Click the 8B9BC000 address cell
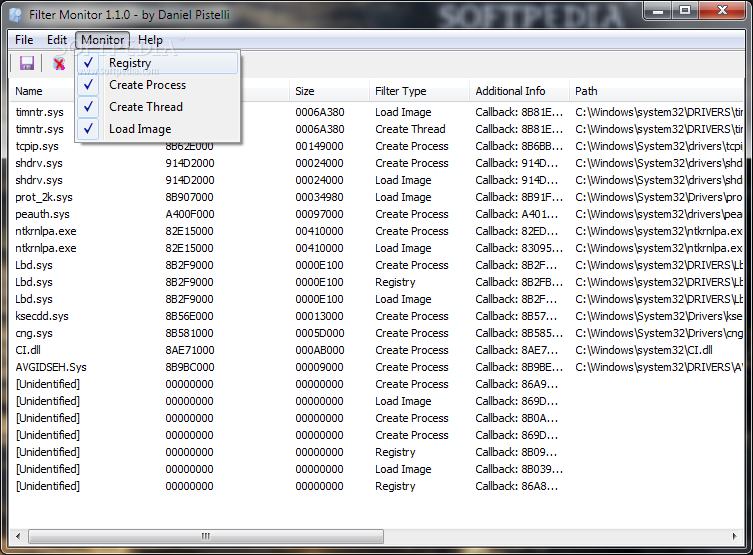 (190, 367)
